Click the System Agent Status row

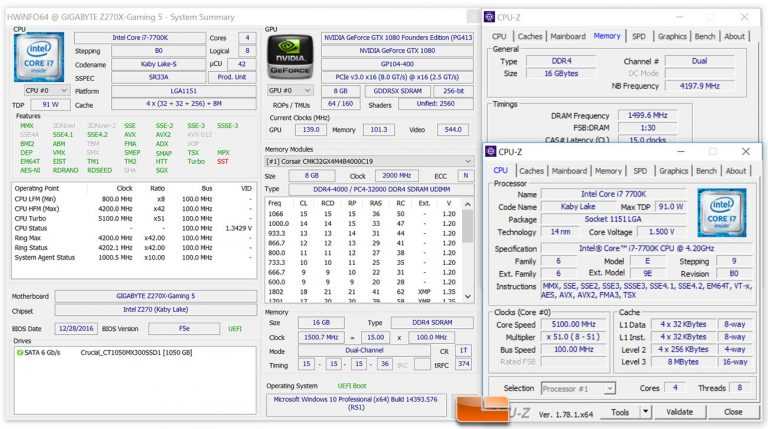(133, 258)
